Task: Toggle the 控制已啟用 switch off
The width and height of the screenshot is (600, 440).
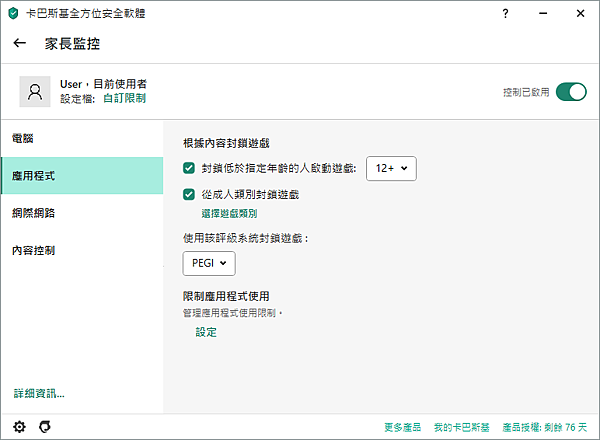Action: [x=571, y=92]
